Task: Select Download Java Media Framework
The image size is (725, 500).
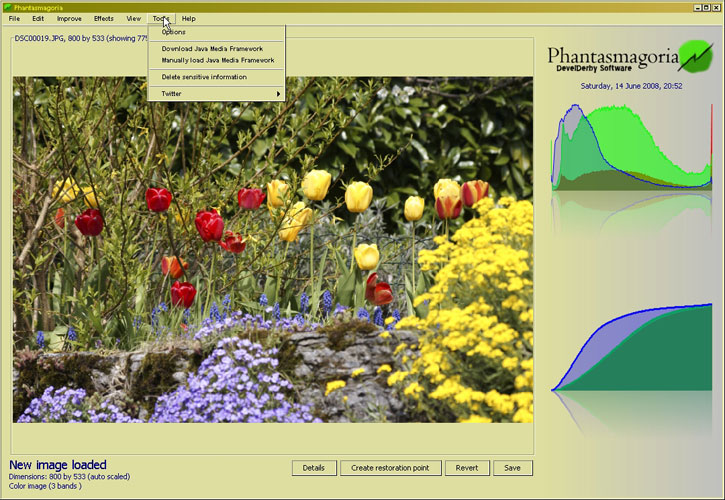Action: tap(212, 48)
